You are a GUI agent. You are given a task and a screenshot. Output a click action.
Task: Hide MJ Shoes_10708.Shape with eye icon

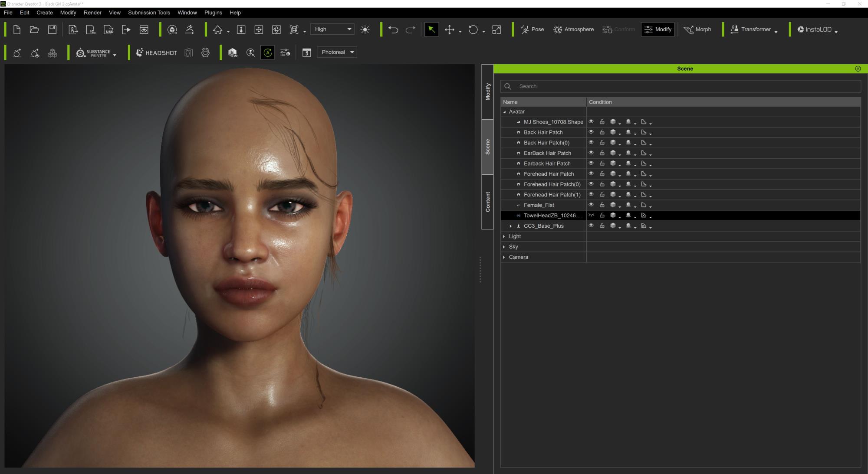point(591,121)
